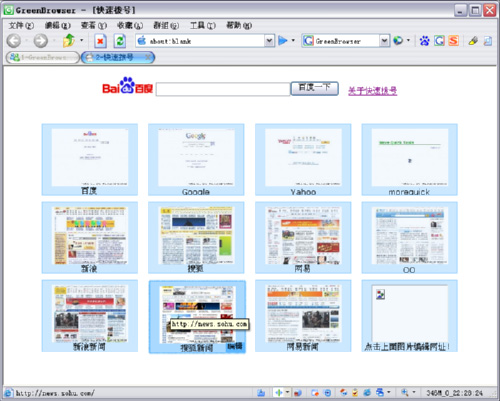Open the 关于快速拨号 link
Viewport: 500px width, 401px height.
pos(372,91)
